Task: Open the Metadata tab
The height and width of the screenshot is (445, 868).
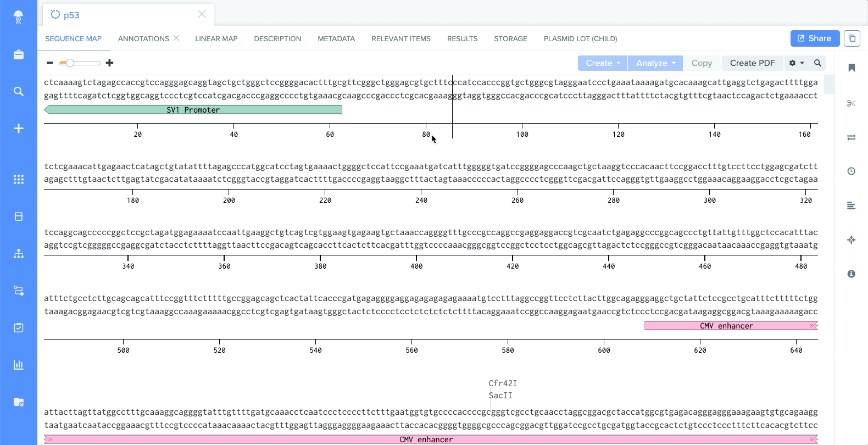Action: 336,38
